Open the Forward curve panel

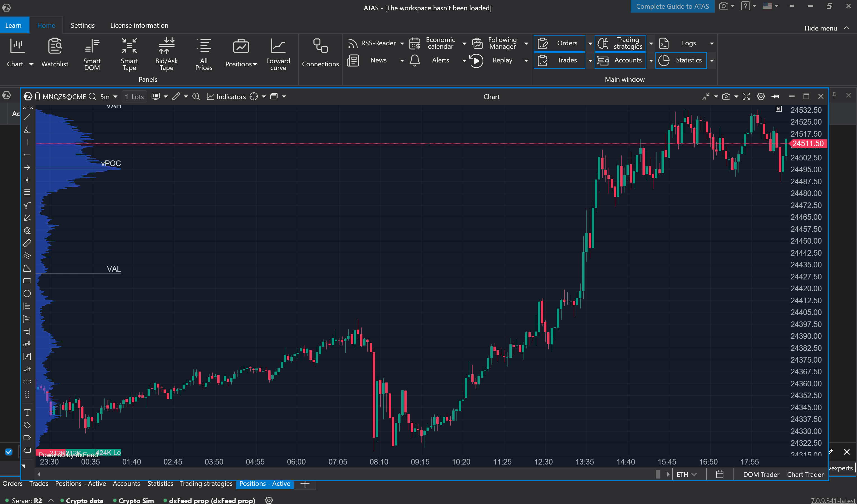click(x=278, y=54)
